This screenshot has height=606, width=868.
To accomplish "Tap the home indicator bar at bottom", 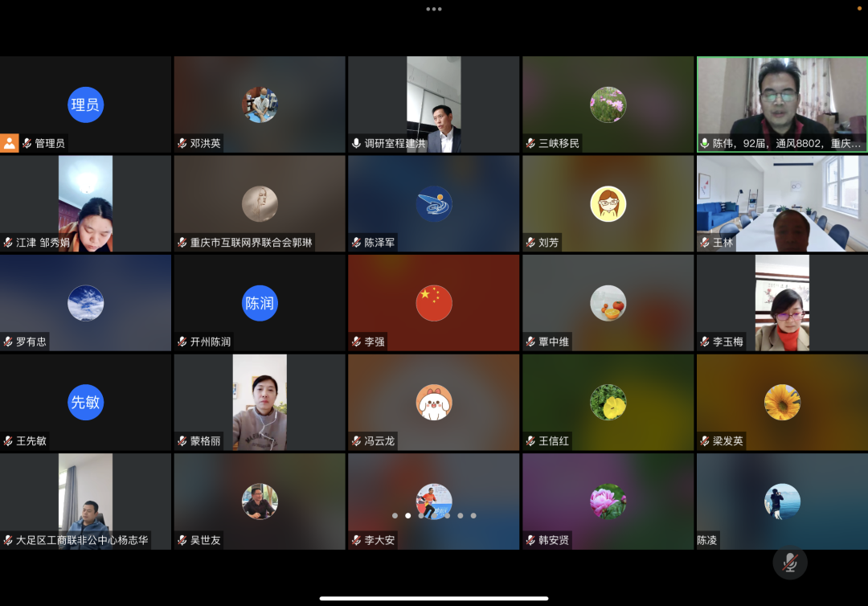I will [434, 598].
